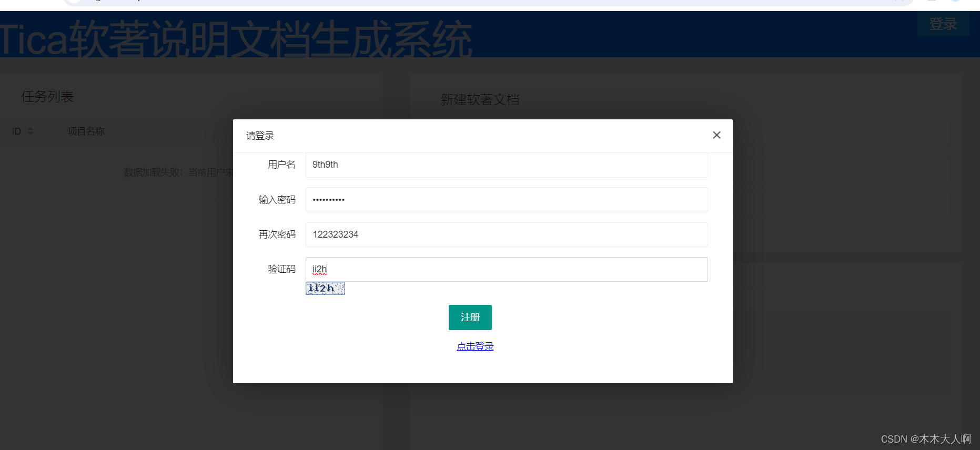Click the Tica软著说明文档生成系统 site title
980x450 pixels.
coord(236,39)
